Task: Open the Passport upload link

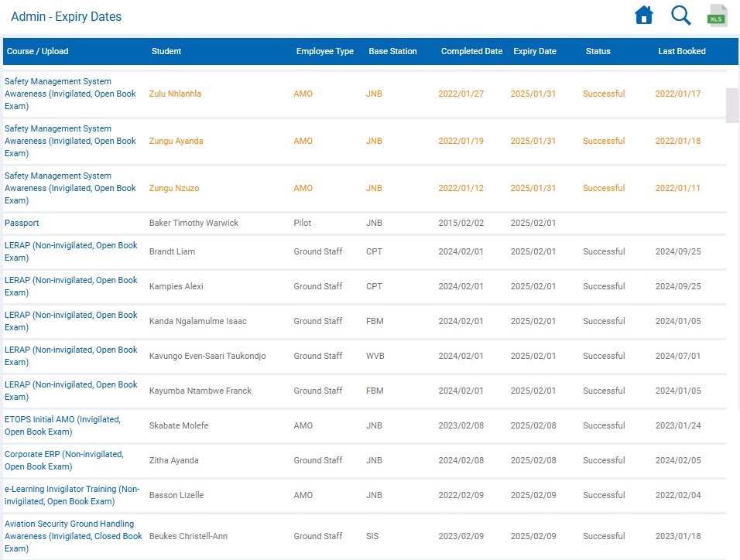Action: 22,224
